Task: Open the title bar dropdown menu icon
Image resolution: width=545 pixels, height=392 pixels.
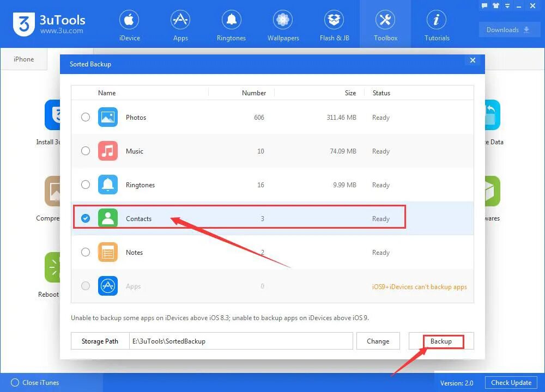Action: 507,6
